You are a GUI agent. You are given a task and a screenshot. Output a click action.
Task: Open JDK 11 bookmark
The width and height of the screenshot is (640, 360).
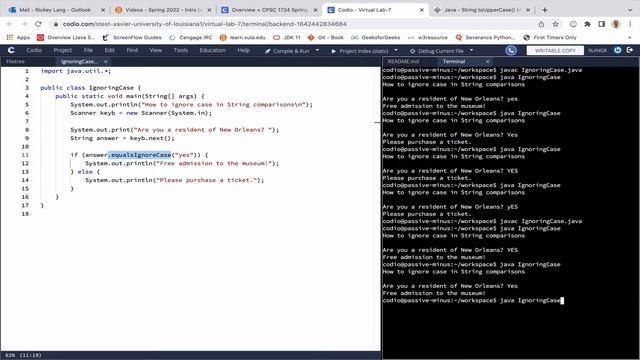click(x=287, y=38)
